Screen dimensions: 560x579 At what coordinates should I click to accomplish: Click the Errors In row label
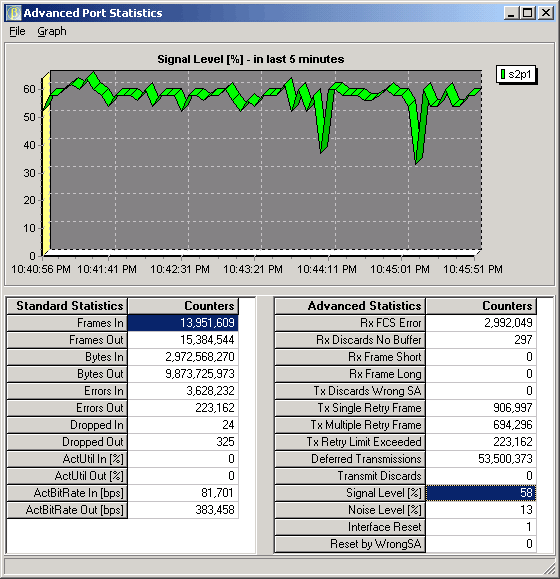[x=67, y=391]
